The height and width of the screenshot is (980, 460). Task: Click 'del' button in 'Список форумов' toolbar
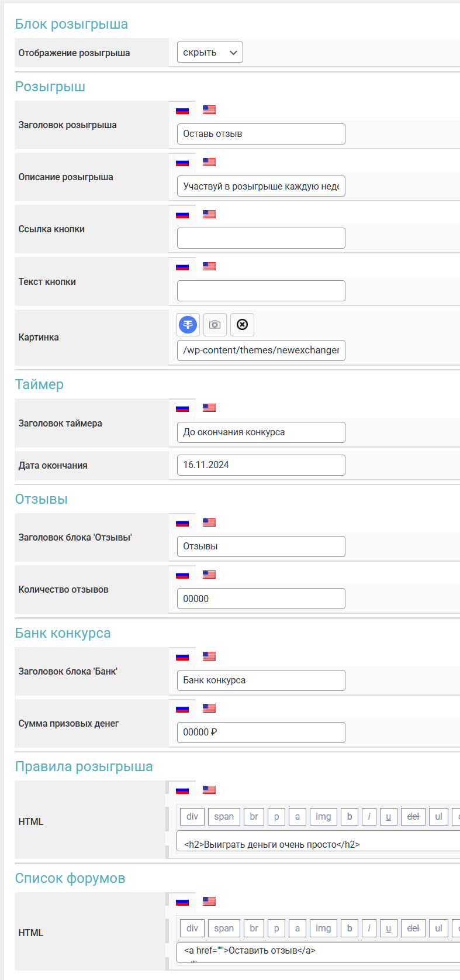point(413,928)
